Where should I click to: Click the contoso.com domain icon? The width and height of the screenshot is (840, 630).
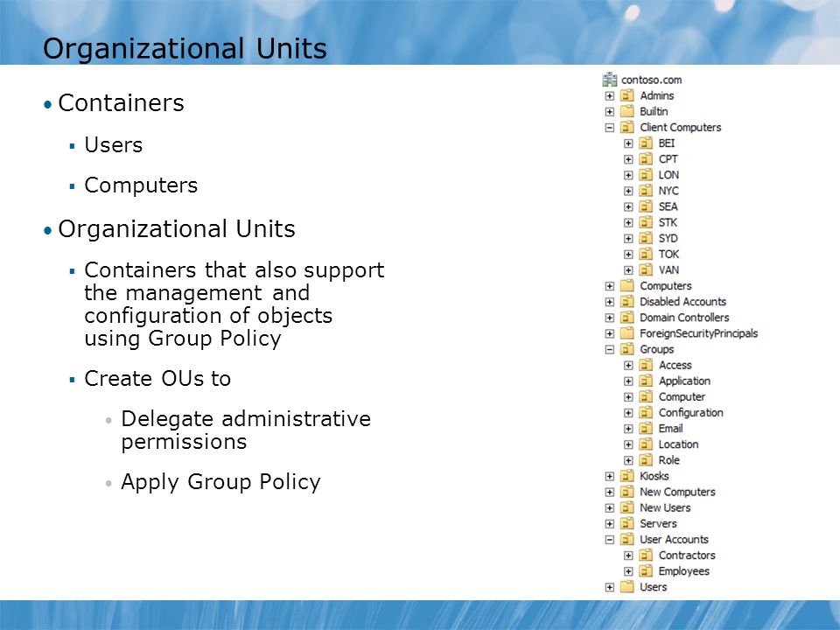tap(609, 80)
